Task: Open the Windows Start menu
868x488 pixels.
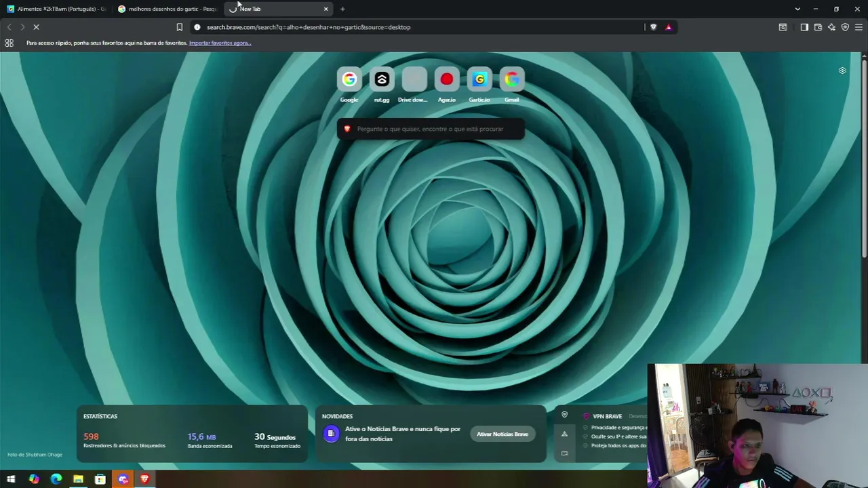Action: pos(11,479)
